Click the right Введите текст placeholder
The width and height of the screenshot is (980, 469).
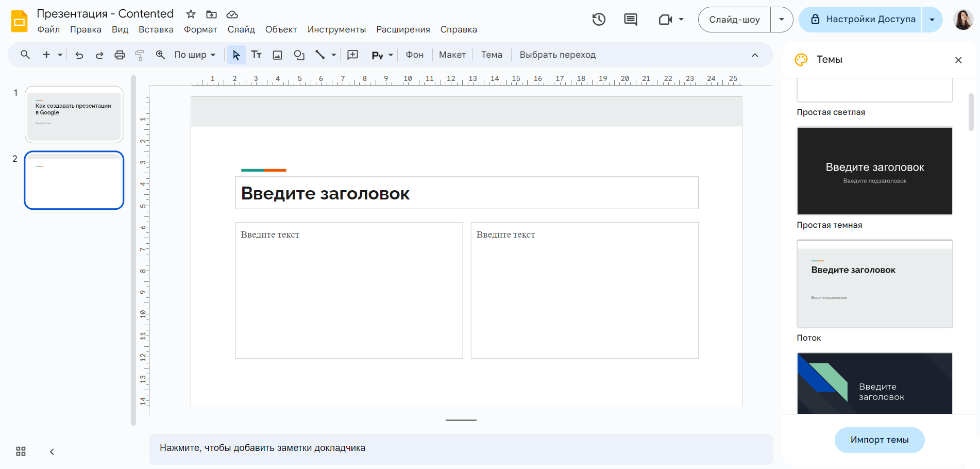click(585, 290)
